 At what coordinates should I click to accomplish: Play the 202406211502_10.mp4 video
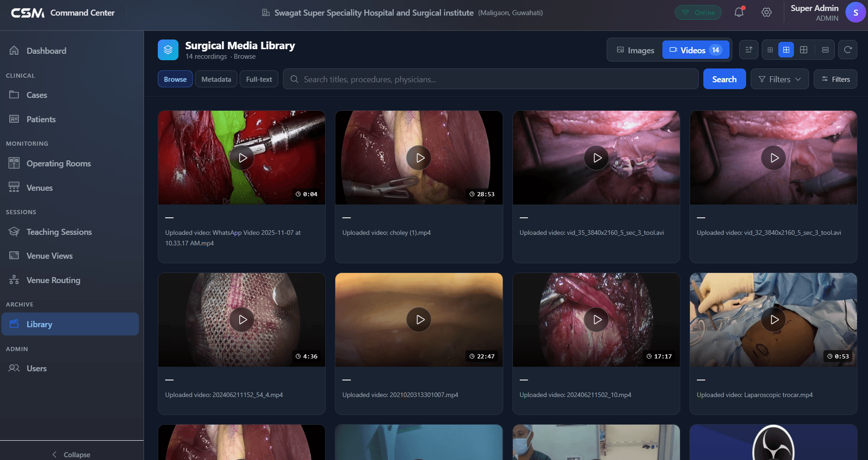tap(597, 319)
